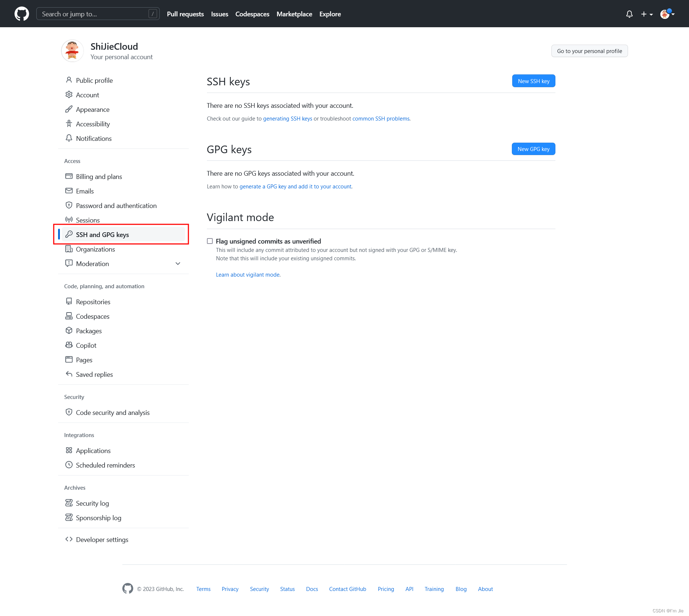Open the Status footer link

coord(288,589)
